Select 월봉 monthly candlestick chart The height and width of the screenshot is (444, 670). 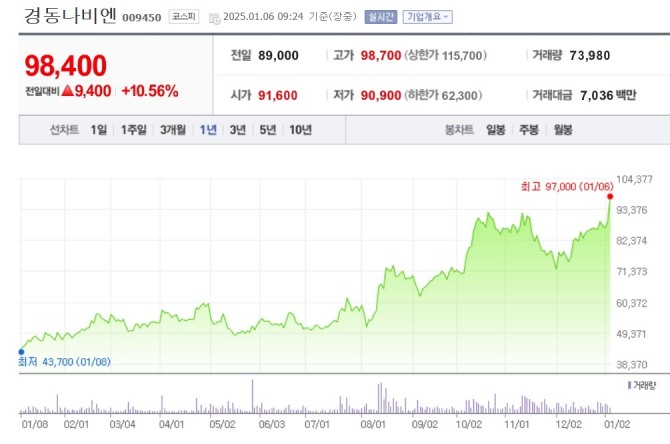pos(562,129)
